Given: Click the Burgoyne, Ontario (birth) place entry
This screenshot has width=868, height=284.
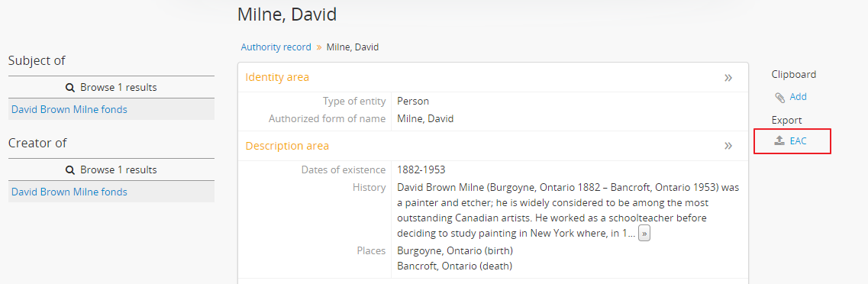Looking at the screenshot, I should point(455,250).
